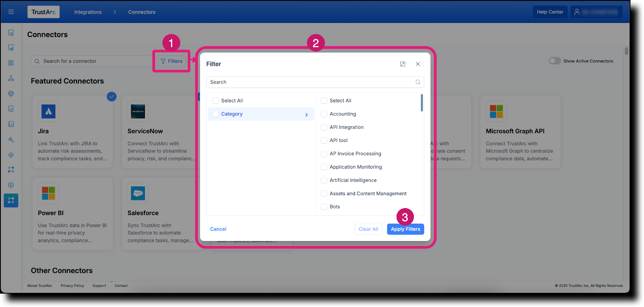Click the ServiceNow connector logo
Screen dimensions: 644x307
click(x=138, y=111)
